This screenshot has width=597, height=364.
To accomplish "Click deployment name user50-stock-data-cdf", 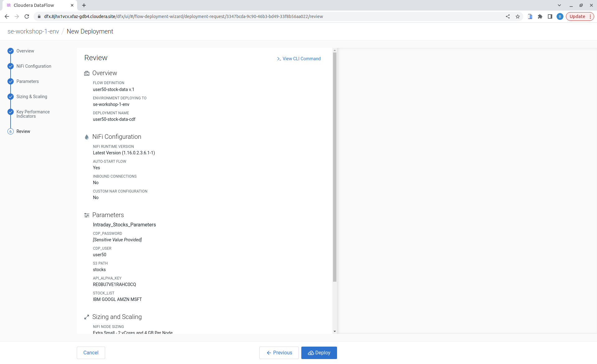I will (114, 119).
